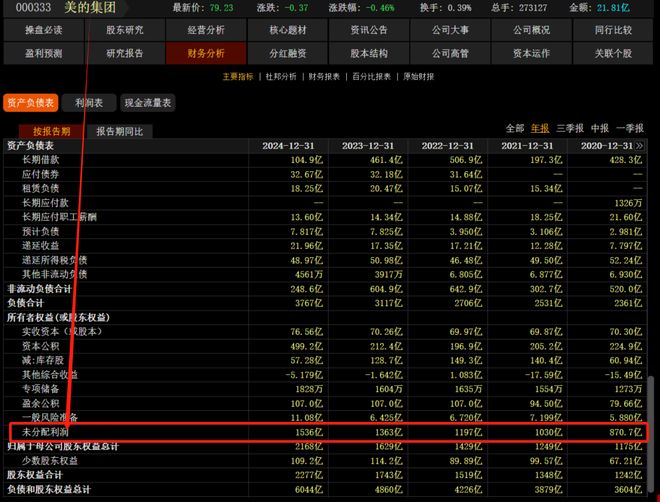Click the 股东研究 button

click(x=125, y=30)
